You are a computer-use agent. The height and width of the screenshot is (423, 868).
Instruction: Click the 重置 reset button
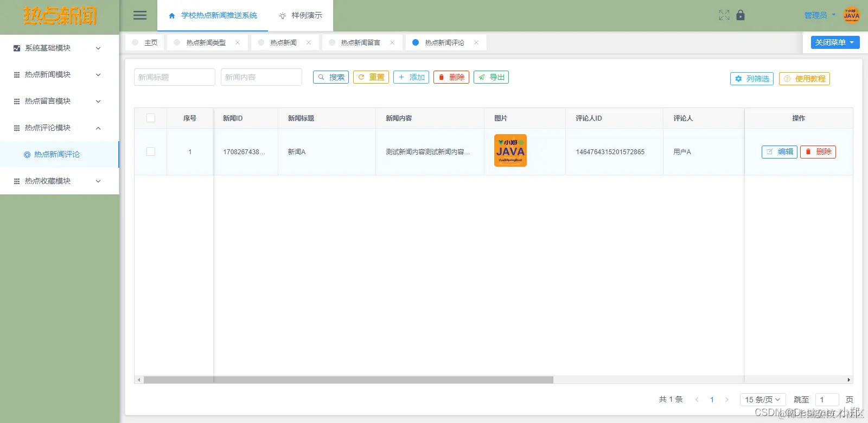(371, 77)
